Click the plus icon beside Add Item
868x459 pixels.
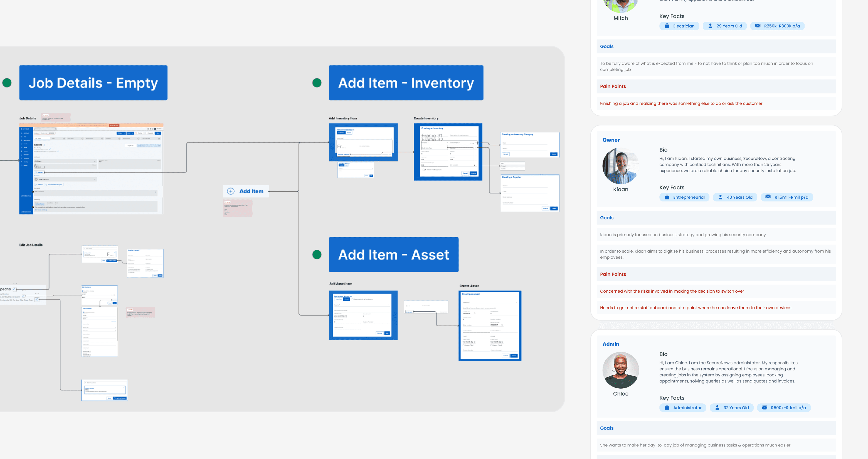click(x=230, y=191)
